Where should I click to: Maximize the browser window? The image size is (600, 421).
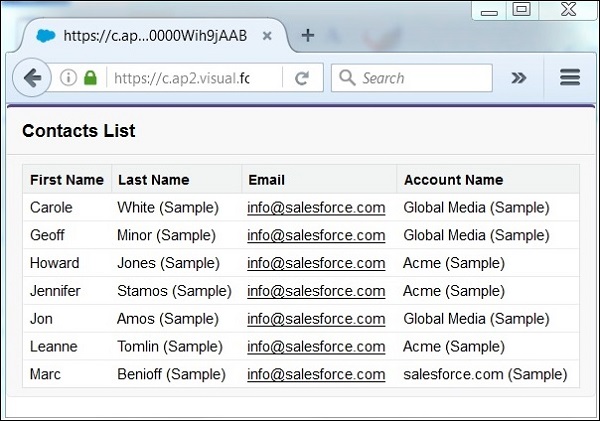[x=521, y=10]
